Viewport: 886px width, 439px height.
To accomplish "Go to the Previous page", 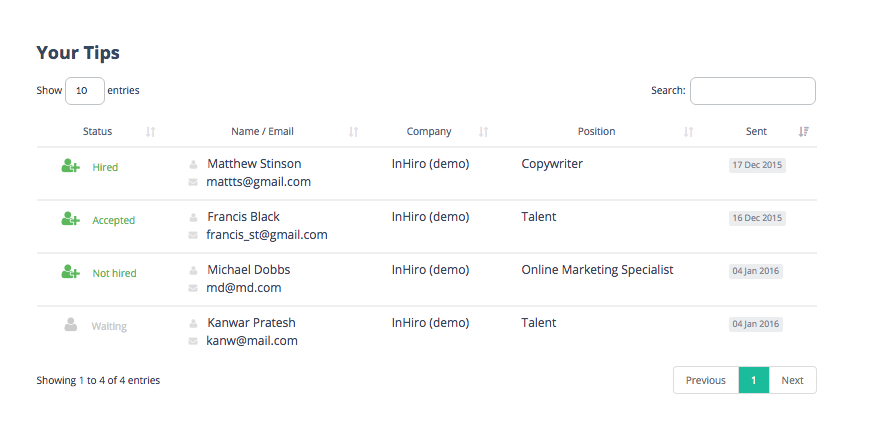I will click(706, 380).
